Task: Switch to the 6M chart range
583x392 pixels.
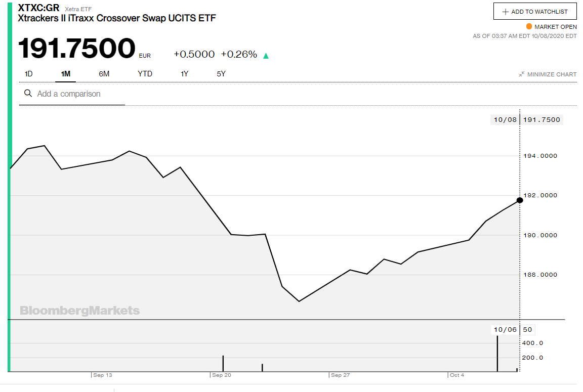Action: (x=104, y=74)
